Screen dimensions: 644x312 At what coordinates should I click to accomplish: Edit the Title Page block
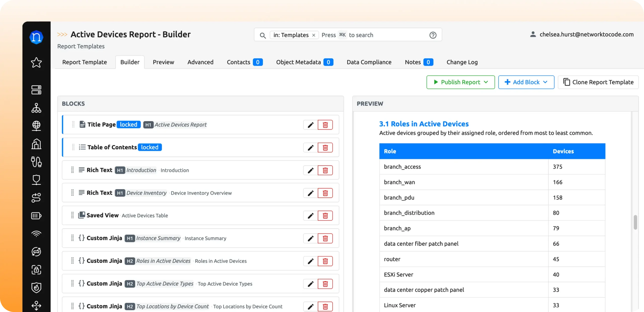310,125
